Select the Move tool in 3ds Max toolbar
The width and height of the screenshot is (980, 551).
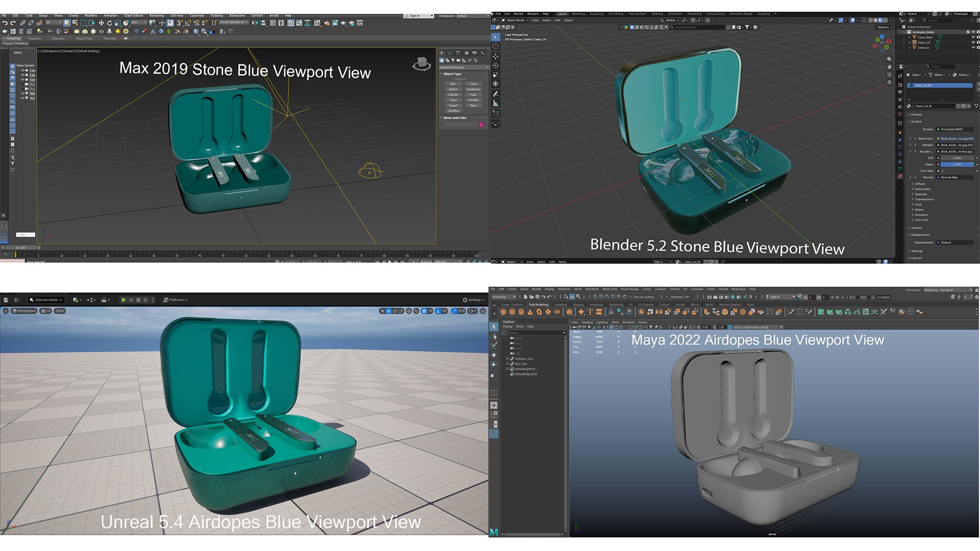(101, 23)
